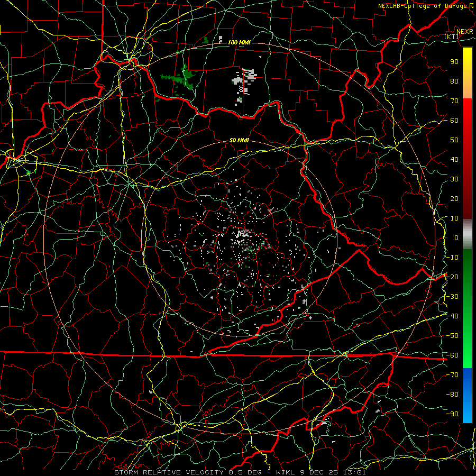
Task: Click the -90 knot scale label
Action: coord(452,414)
